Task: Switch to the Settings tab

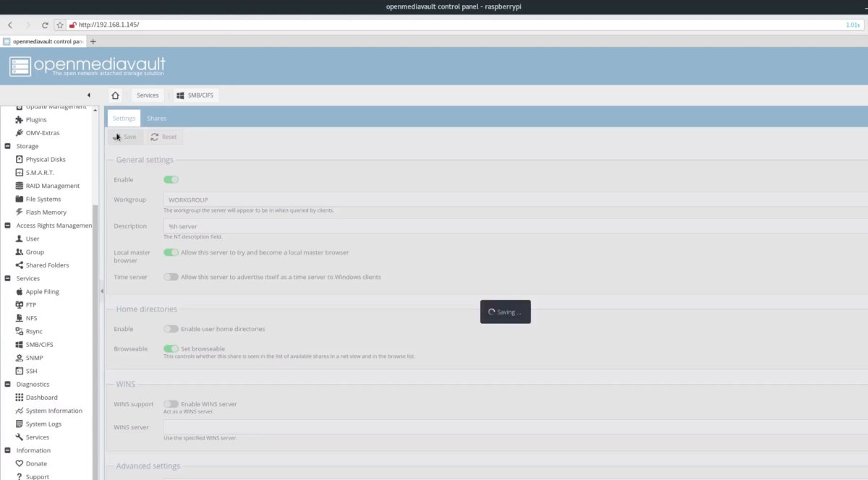Action: coord(124,119)
